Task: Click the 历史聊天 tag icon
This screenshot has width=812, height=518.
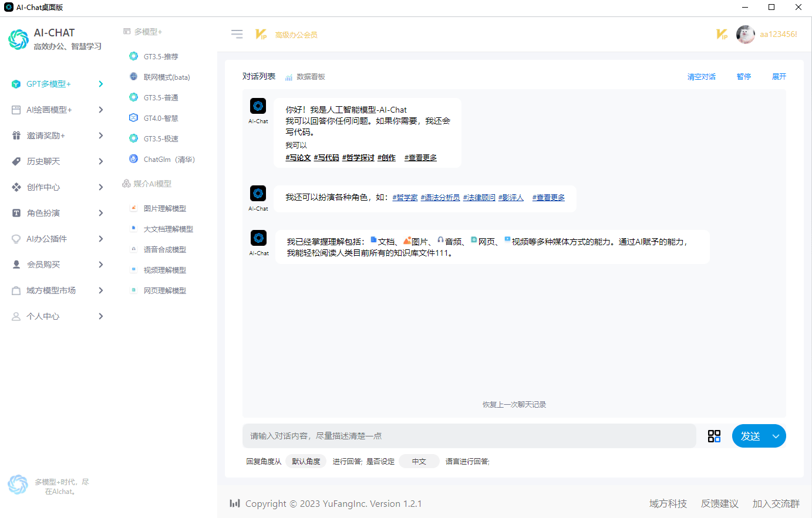Action: (16, 161)
